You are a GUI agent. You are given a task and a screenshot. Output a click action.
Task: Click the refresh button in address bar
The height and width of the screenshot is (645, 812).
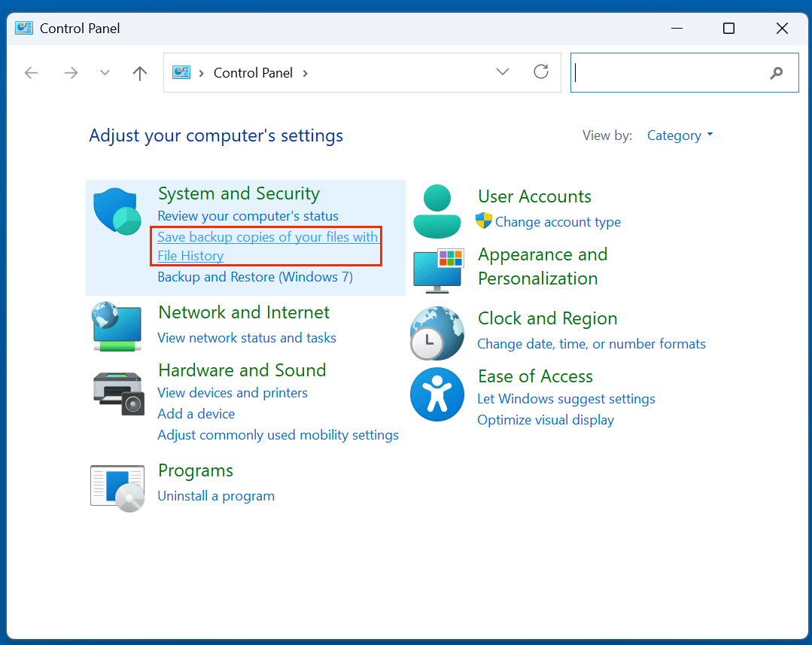[x=541, y=72]
